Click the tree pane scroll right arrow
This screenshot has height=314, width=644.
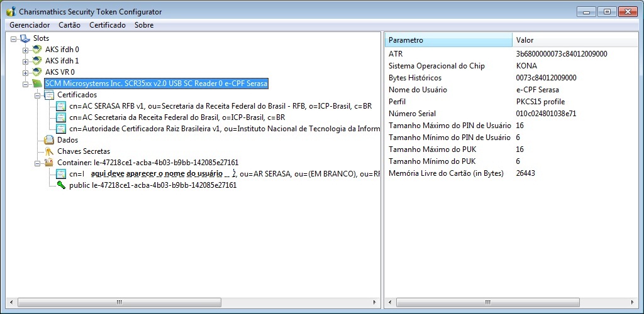(x=375, y=303)
